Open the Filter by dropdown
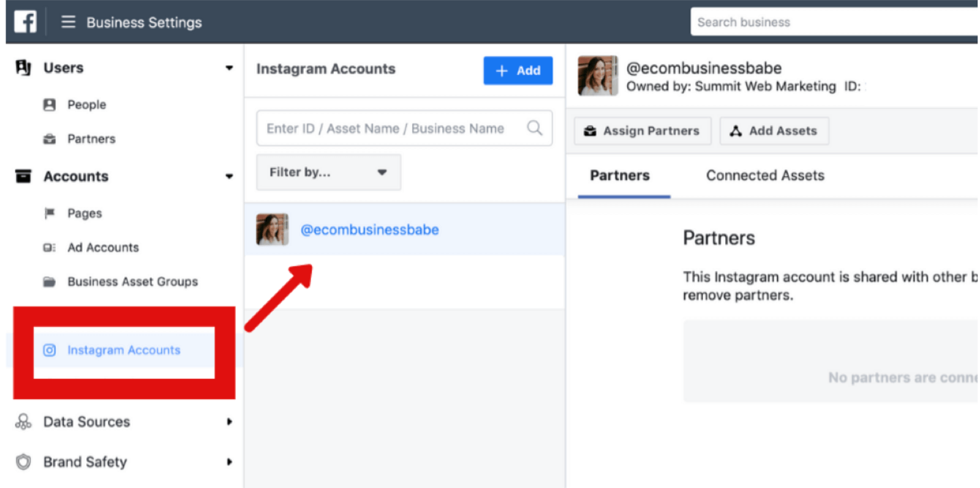 click(x=328, y=172)
